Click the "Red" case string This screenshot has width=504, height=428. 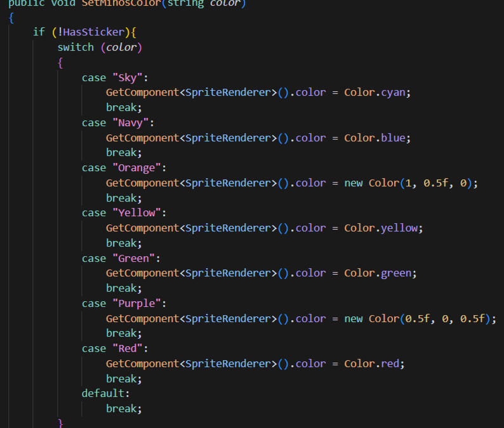[128, 349]
